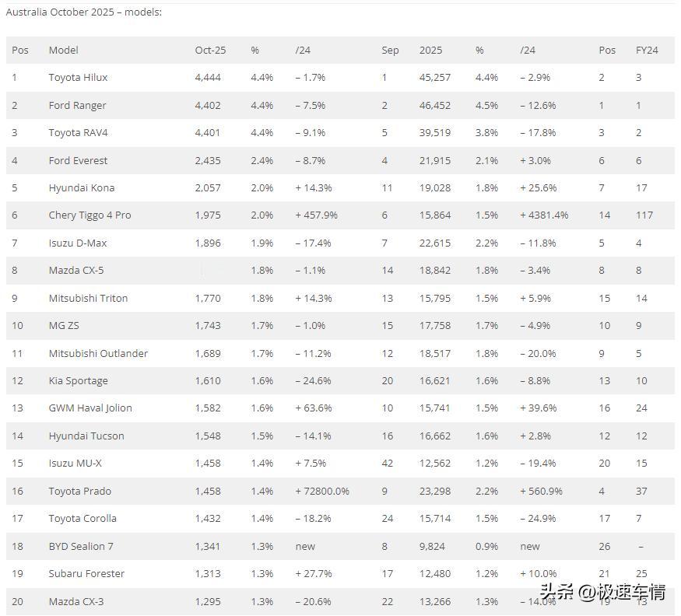Select the Ford Ranger row name
Screen dimensions: 681x616
tap(77, 105)
